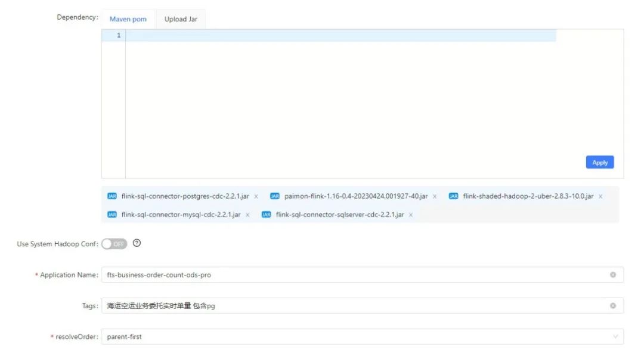
Task: Enable Use System Hadoop Conf switch
Action: pyautogui.click(x=114, y=244)
